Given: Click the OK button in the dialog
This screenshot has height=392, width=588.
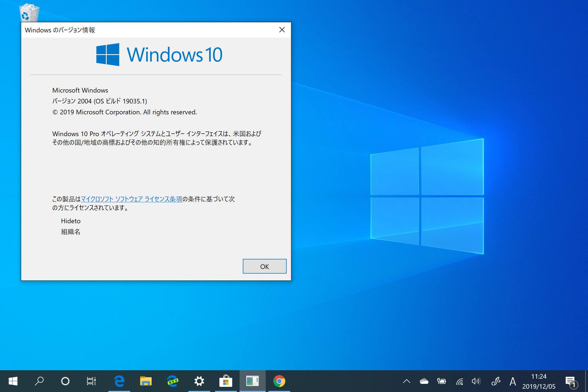Looking at the screenshot, I should (x=264, y=266).
